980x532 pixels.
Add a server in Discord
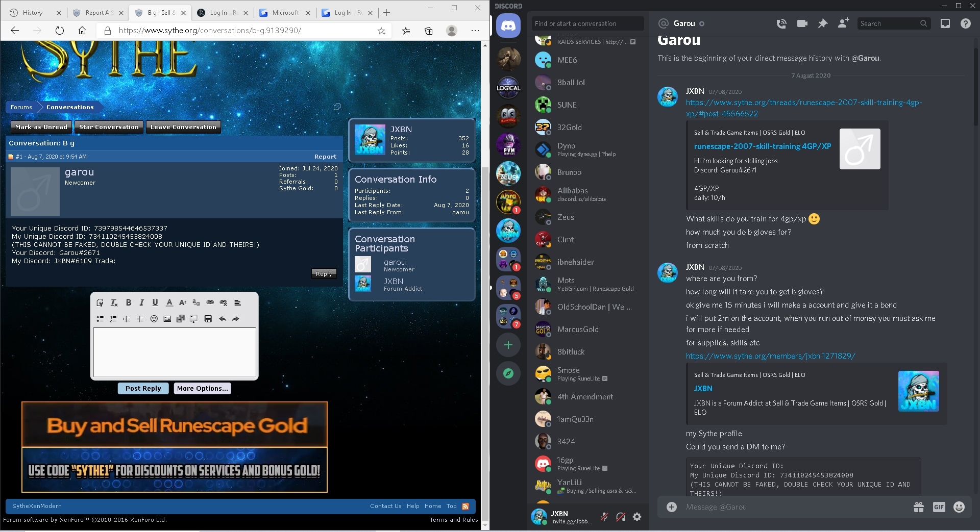tap(508, 345)
